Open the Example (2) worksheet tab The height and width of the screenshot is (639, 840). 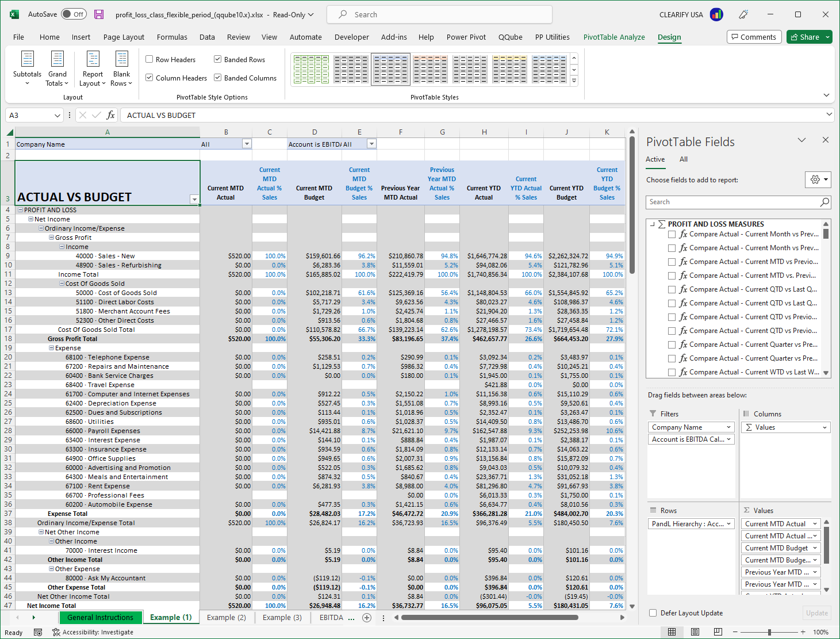pos(227,617)
